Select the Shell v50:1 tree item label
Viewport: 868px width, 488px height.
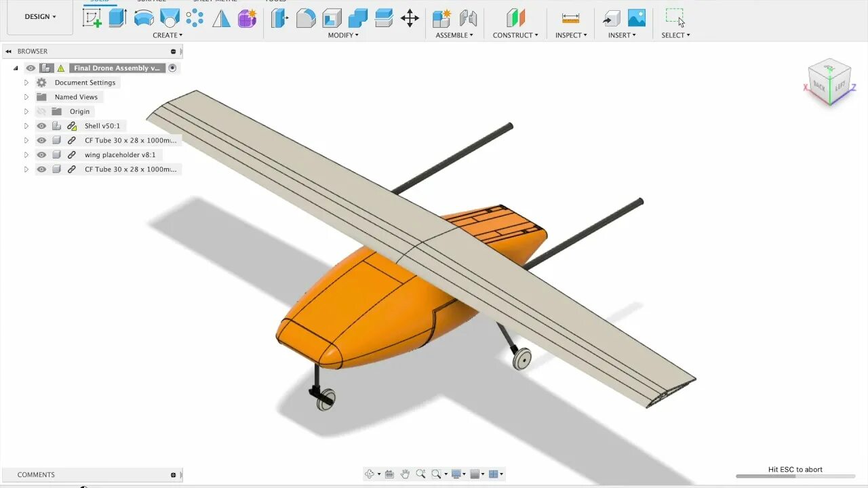pos(102,126)
